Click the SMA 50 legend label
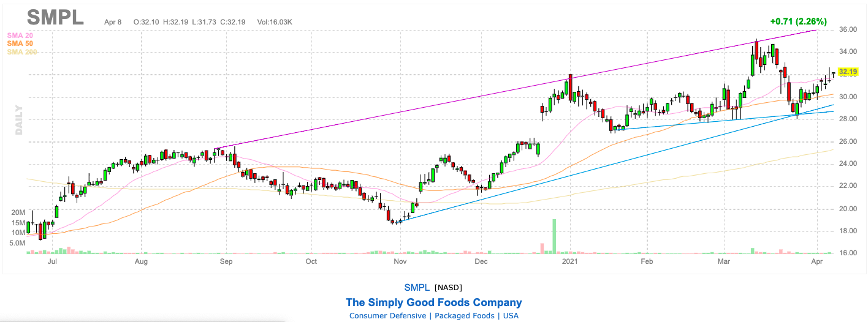 [x=20, y=43]
